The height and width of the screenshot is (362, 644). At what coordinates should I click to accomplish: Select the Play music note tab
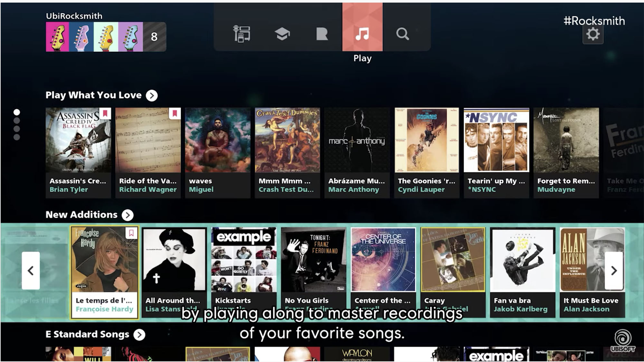point(362,27)
